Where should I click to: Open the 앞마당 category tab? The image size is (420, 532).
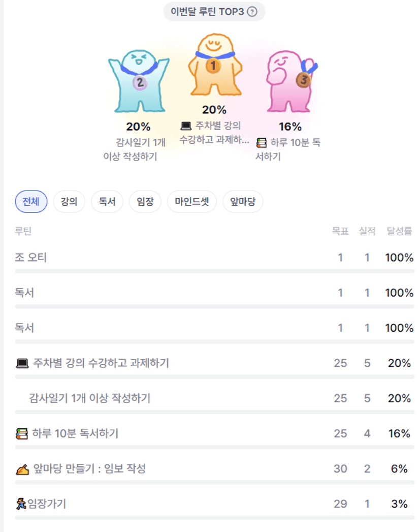tap(243, 202)
